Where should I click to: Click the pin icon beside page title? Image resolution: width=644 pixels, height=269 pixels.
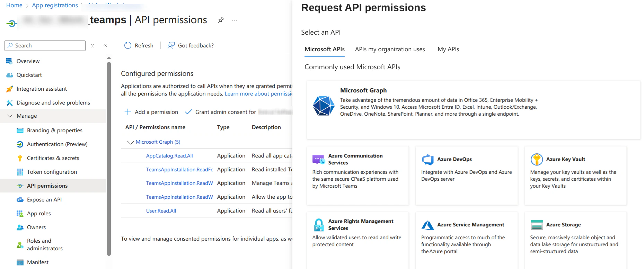pyautogui.click(x=221, y=20)
